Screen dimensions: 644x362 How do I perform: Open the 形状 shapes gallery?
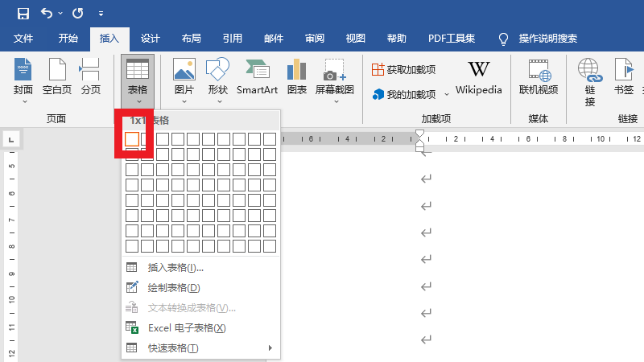click(217, 76)
